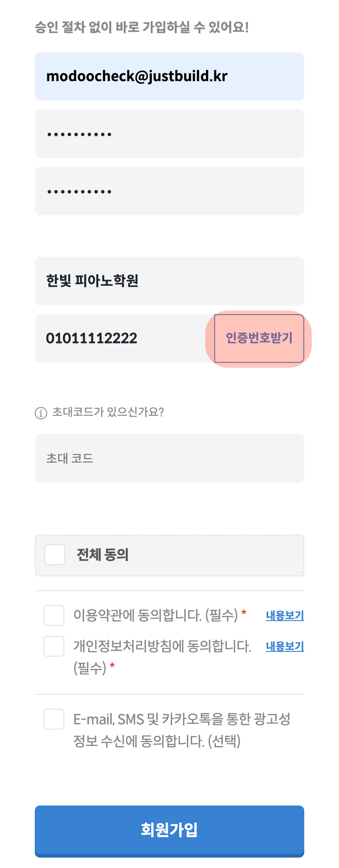This screenshot has height=868, width=339.
Task: Tick the 이용약관에 동의합니다 checkbox
Action: coord(54,615)
